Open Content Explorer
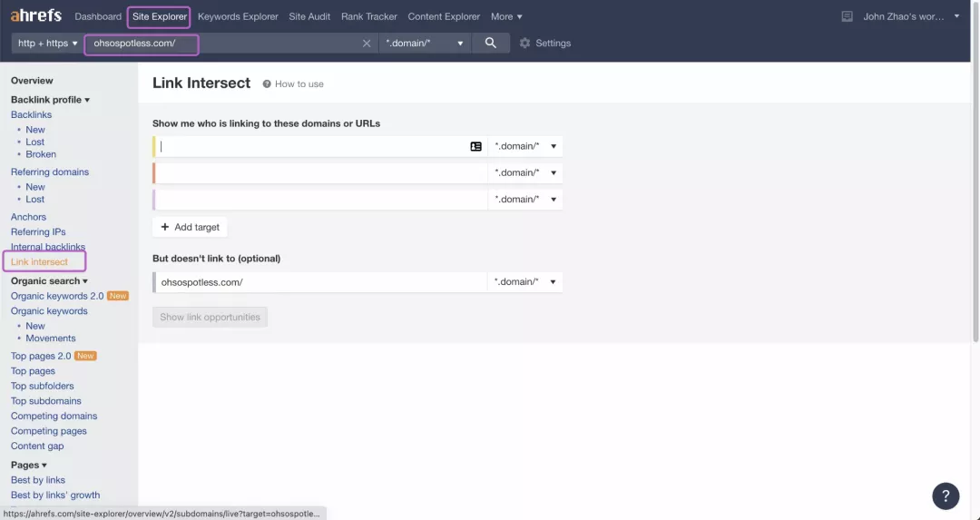Viewport: 980px width, 520px height. coord(444,17)
